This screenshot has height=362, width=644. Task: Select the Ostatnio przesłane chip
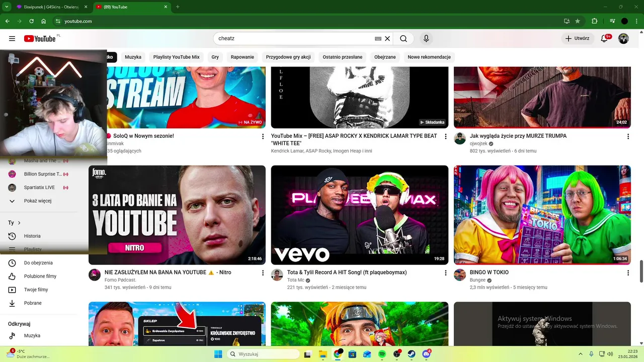[343, 57]
